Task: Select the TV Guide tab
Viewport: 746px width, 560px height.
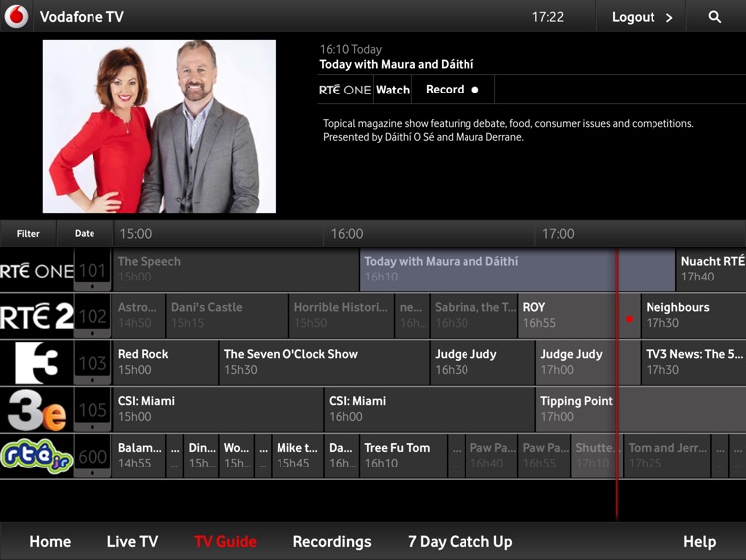Action: tap(225, 541)
